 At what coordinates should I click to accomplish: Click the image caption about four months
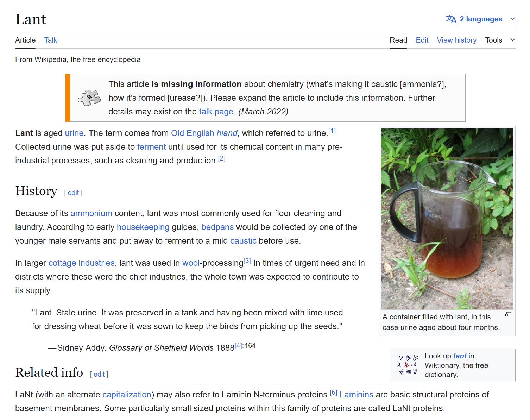pyautogui.click(x=441, y=322)
